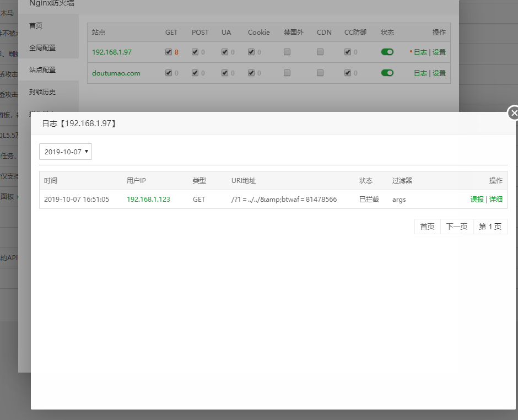Mark log entry as 误报
Screen dimensions: 518x420
pyautogui.click(x=477, y=200)
